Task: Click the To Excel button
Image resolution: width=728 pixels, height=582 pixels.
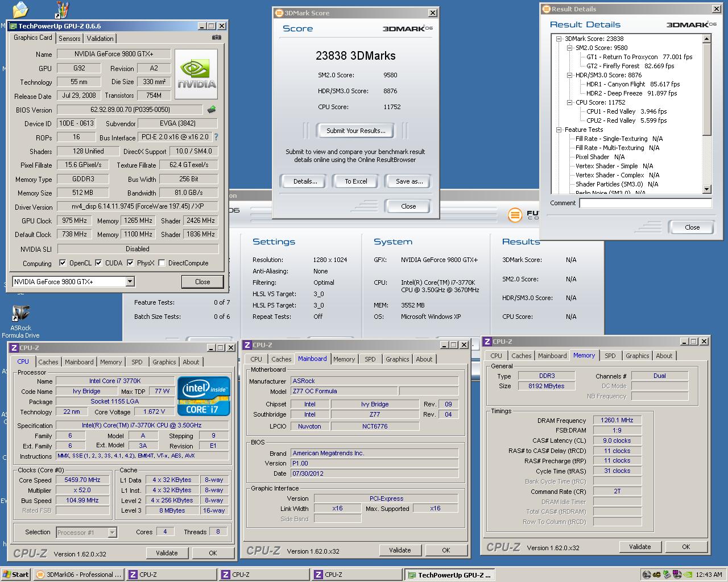Action: tap(355, 181)
